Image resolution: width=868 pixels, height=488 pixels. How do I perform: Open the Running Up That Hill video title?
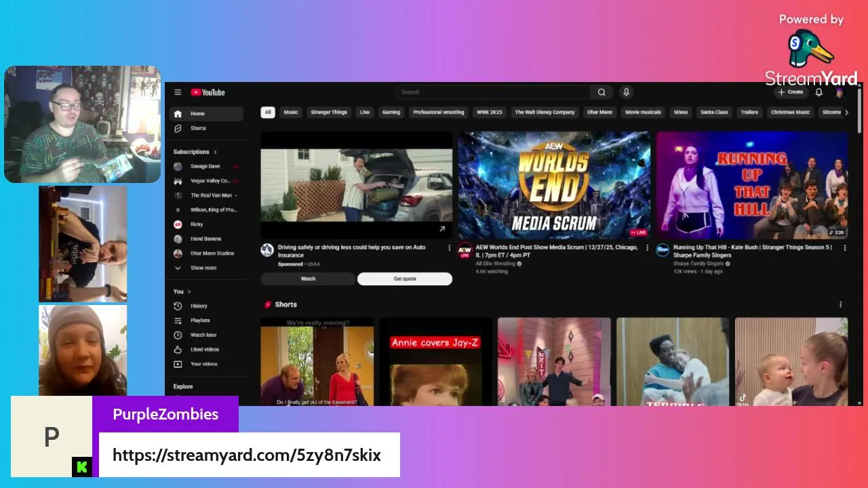[x=753, y=251]
